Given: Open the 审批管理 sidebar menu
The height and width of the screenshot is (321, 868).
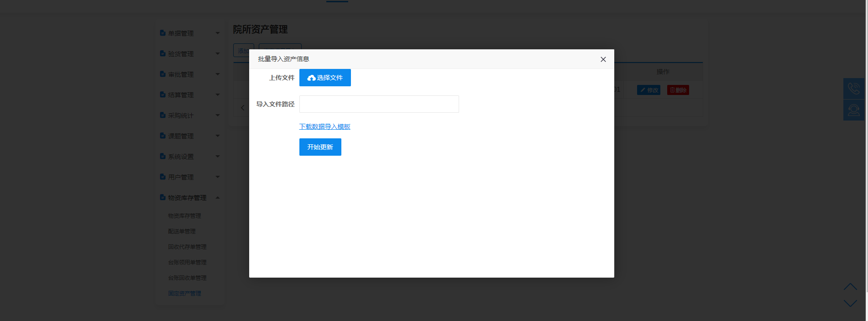Looking at the screenshot, I should [181, 74].
